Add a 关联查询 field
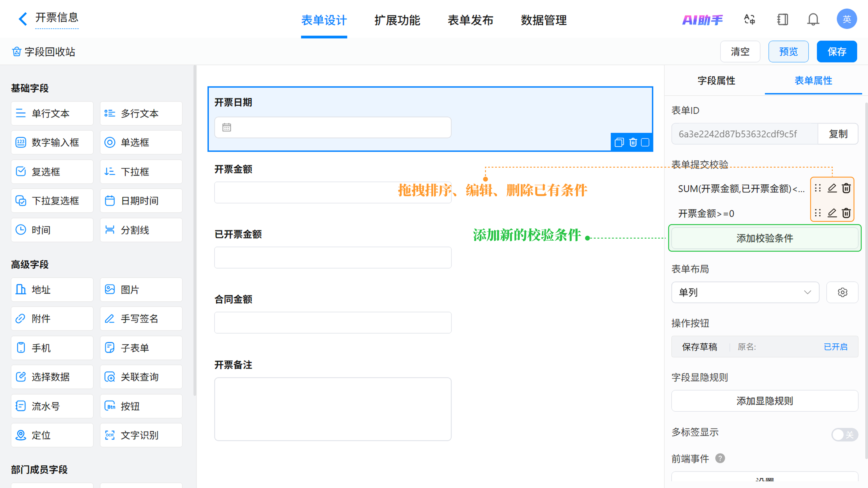This screenshot has width=868, height=488. pos(141,377)
